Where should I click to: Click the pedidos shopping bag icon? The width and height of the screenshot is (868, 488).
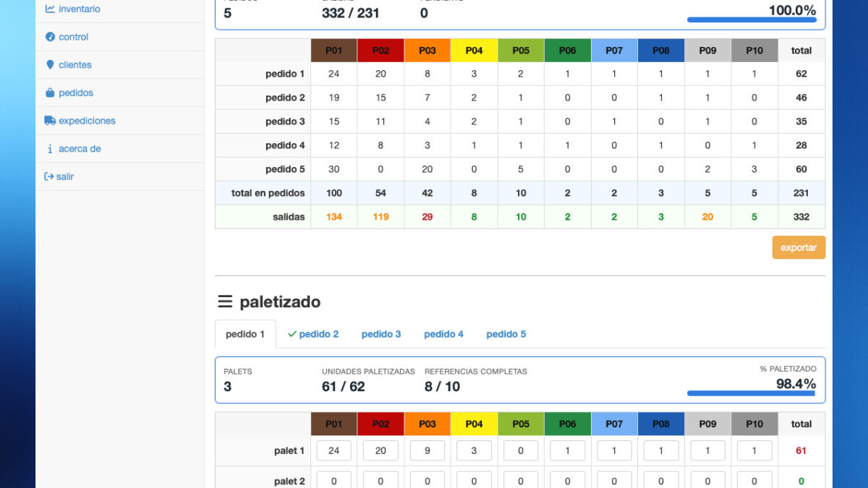pos(50,93)
